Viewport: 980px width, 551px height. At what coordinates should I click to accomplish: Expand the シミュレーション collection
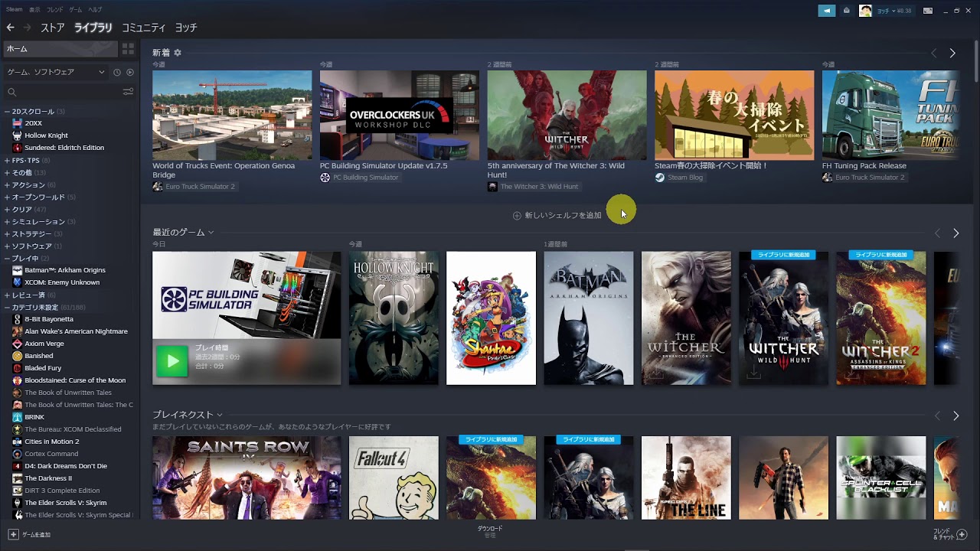tap(7, 222)
